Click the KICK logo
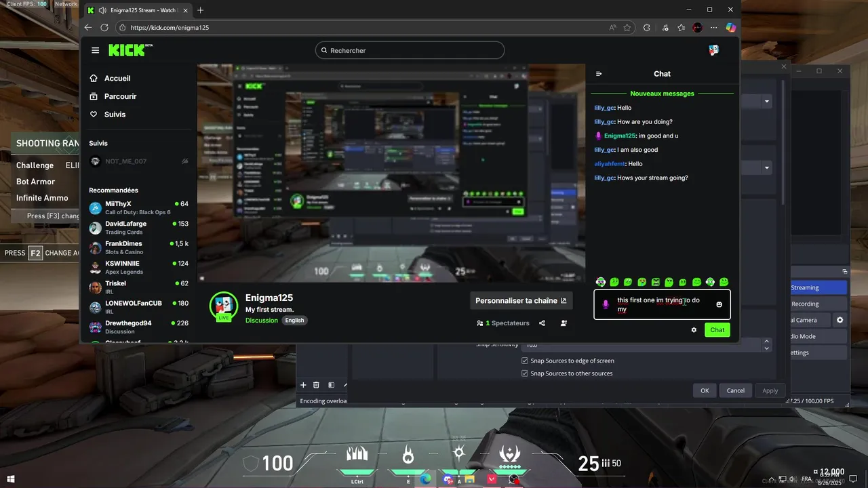Screen dimensions: 868x488 tap(127, 50)
